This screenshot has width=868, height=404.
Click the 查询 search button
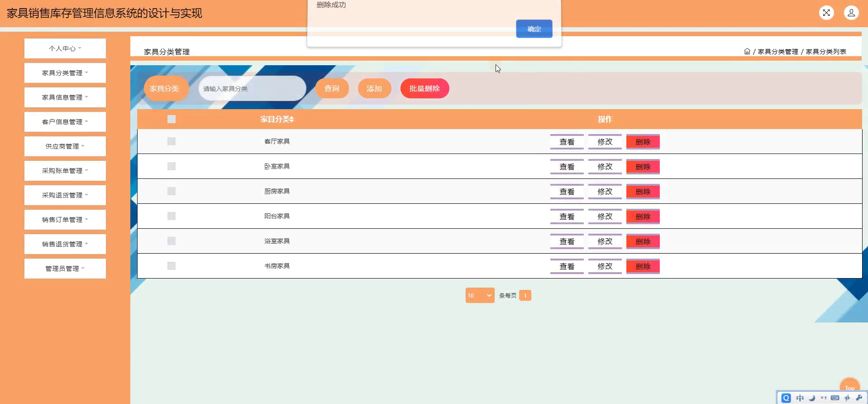click(x=332, y=88)
